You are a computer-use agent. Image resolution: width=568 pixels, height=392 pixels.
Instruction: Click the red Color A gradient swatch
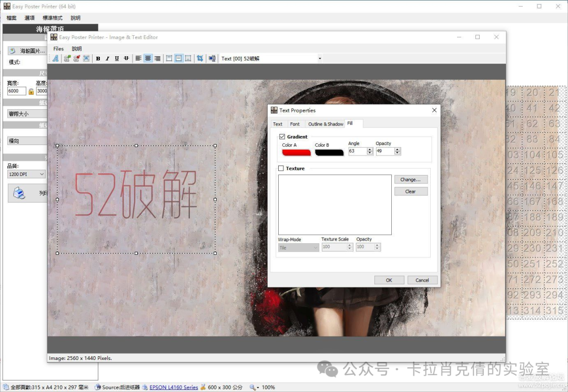pos(296,151)
